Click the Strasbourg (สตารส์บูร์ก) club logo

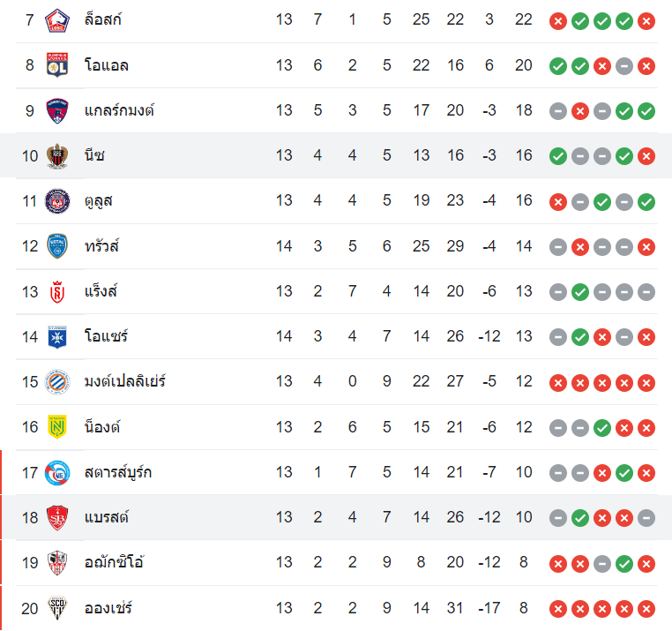(x=58, y=472)
